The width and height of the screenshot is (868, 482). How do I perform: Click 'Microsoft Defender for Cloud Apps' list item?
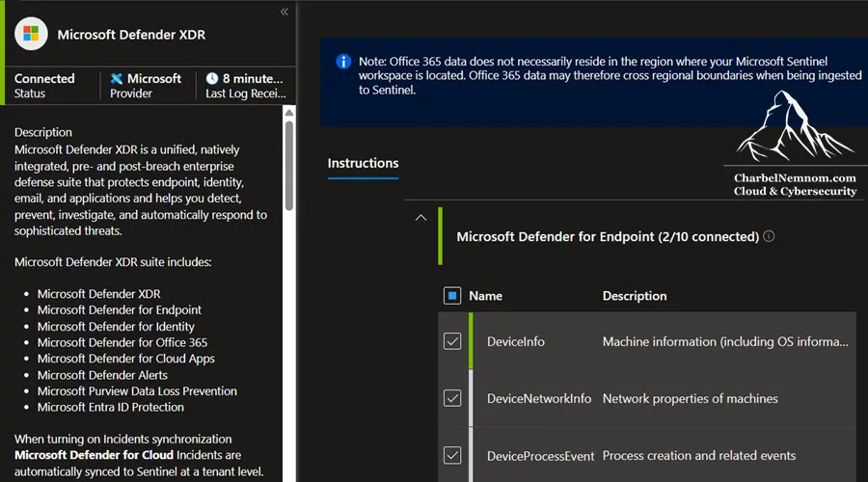(x=126, y=359)
